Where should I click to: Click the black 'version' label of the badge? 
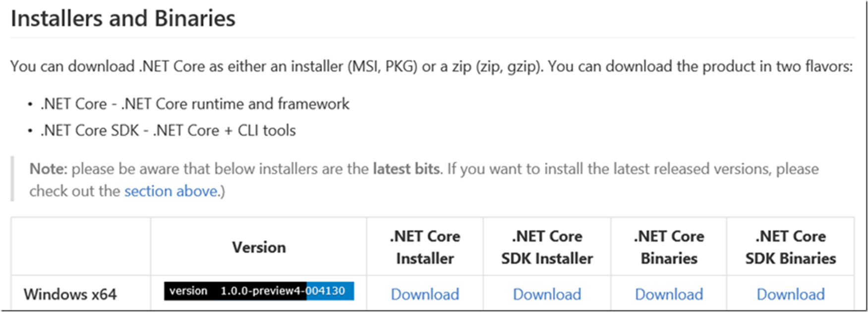pyautogui.click(x=188, y=291)
